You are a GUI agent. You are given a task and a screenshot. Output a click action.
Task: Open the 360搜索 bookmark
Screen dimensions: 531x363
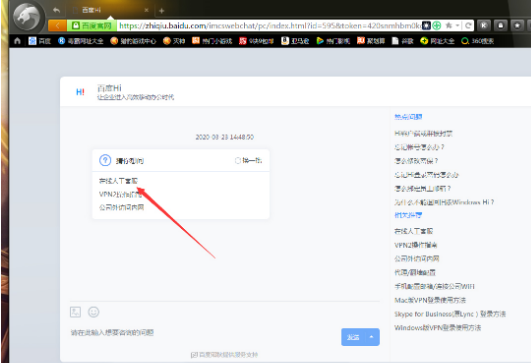tap(477, 41)
